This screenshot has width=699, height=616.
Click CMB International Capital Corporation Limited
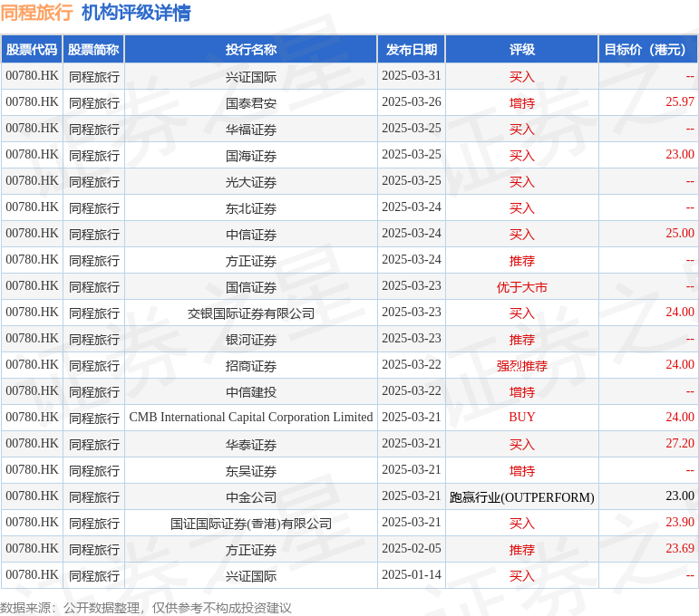pos(251,418)
